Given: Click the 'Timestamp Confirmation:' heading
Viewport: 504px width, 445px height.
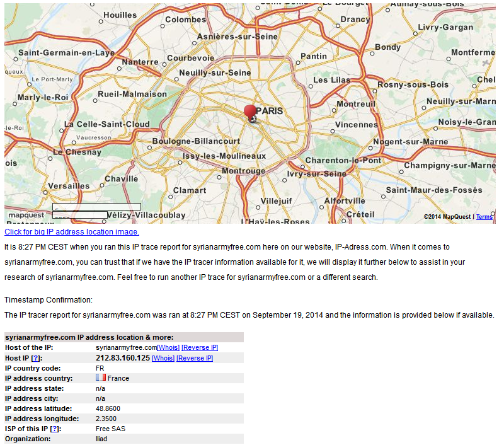Looking at the screenshot, I should tap(49, 300).
